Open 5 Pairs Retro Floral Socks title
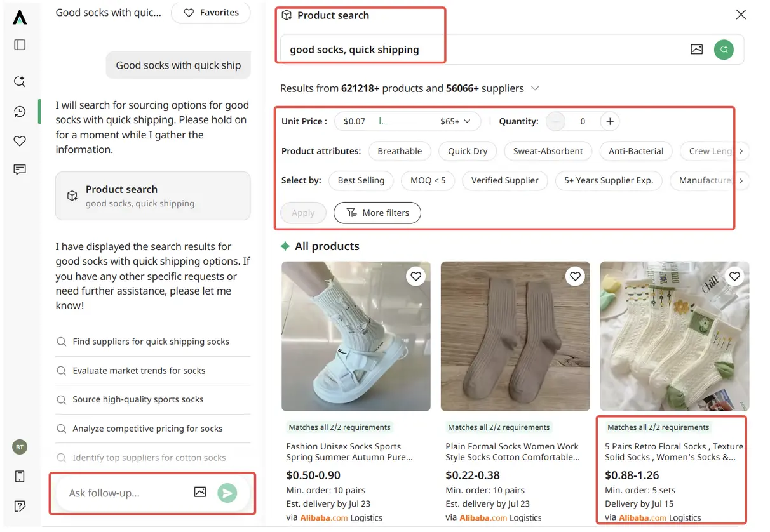 [674, 451]
